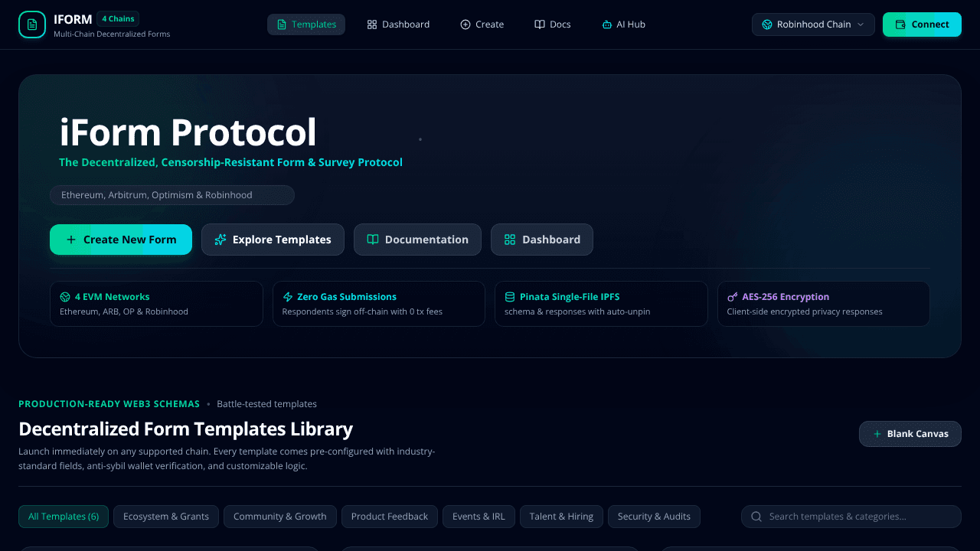Open the Docs nav tab
This screenshot has height=551, width=980.
pos(552,24)
